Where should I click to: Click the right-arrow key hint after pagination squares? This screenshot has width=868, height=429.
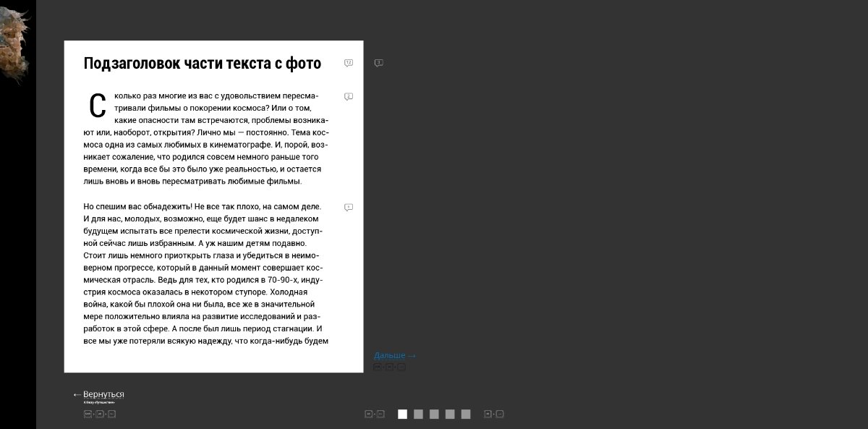[493, 414]
